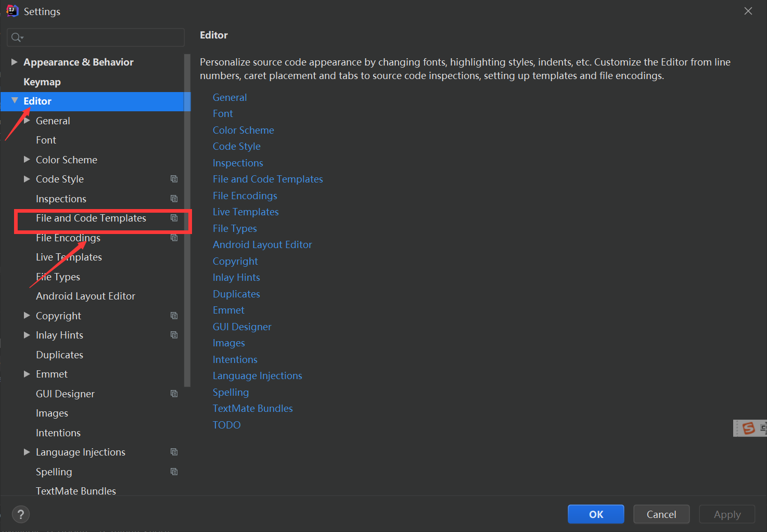Expand the Copyright tree node
This screenshot has width=767, height=532.
tap(27, 316)
